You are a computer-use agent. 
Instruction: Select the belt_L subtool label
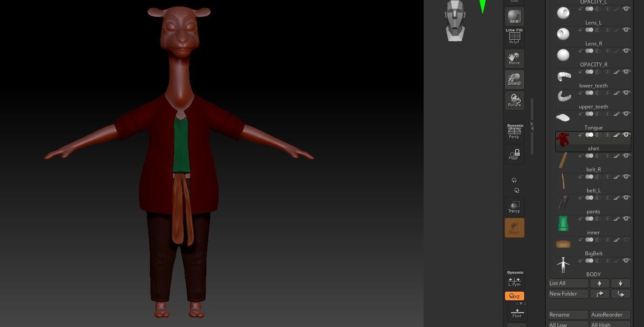point(593,191)
